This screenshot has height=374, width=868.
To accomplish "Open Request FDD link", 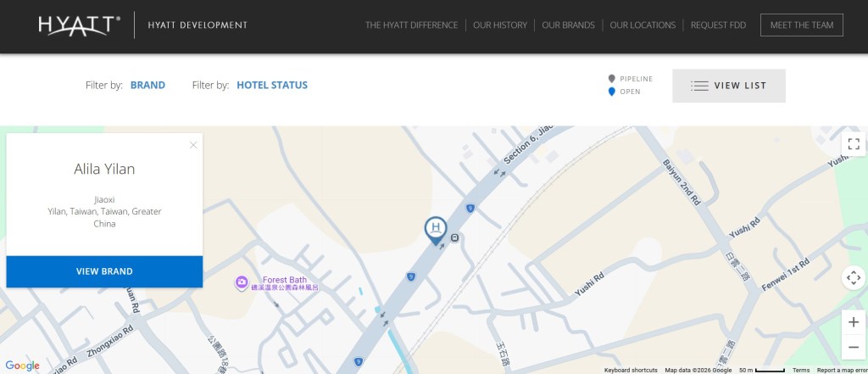I will point(718,25).
